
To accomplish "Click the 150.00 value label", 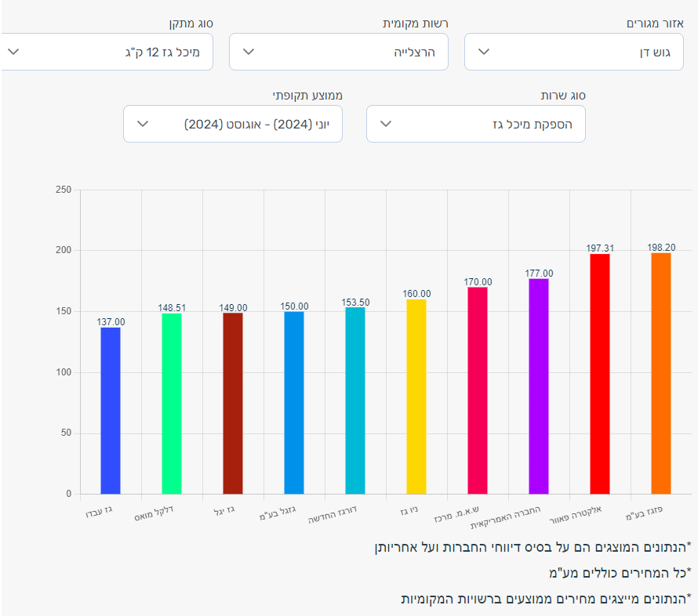I will 294,306.
